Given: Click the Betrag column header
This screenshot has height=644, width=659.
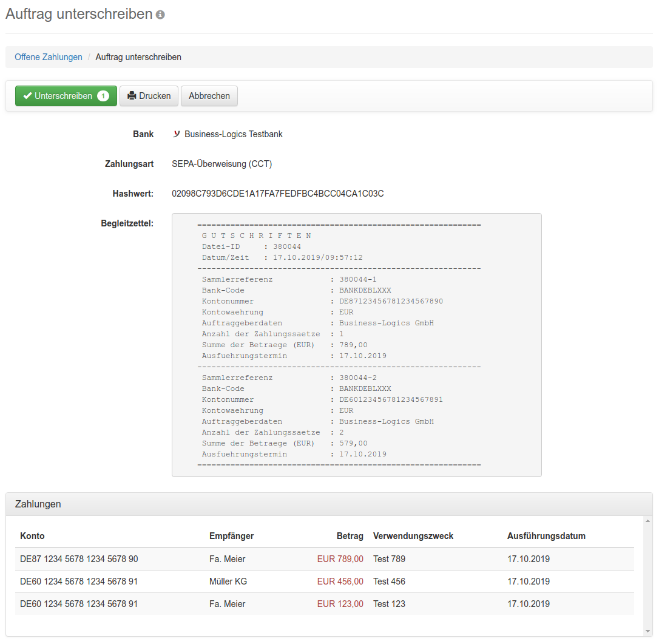Looking at the screenshot, I should coord(350,536).
